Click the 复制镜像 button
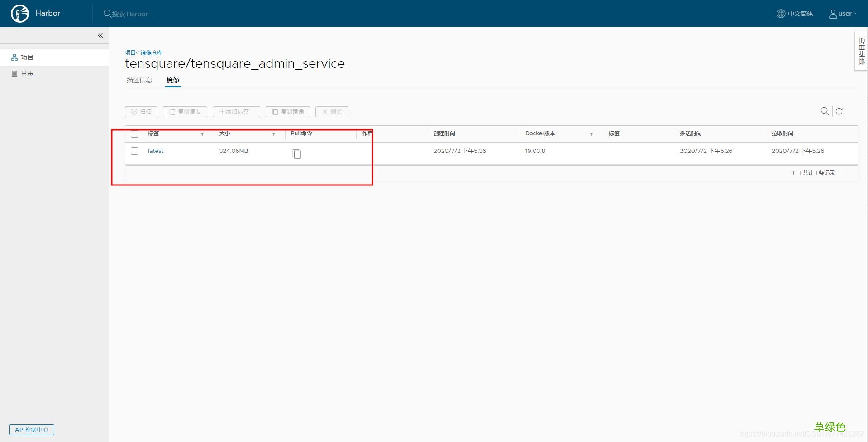 click(x=288, y=112)
